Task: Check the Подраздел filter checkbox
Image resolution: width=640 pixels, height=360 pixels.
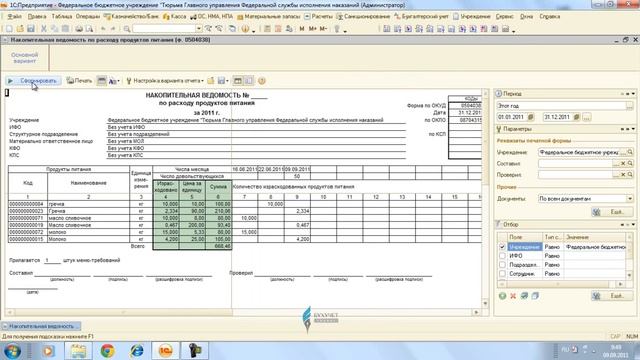Action: 502,265
